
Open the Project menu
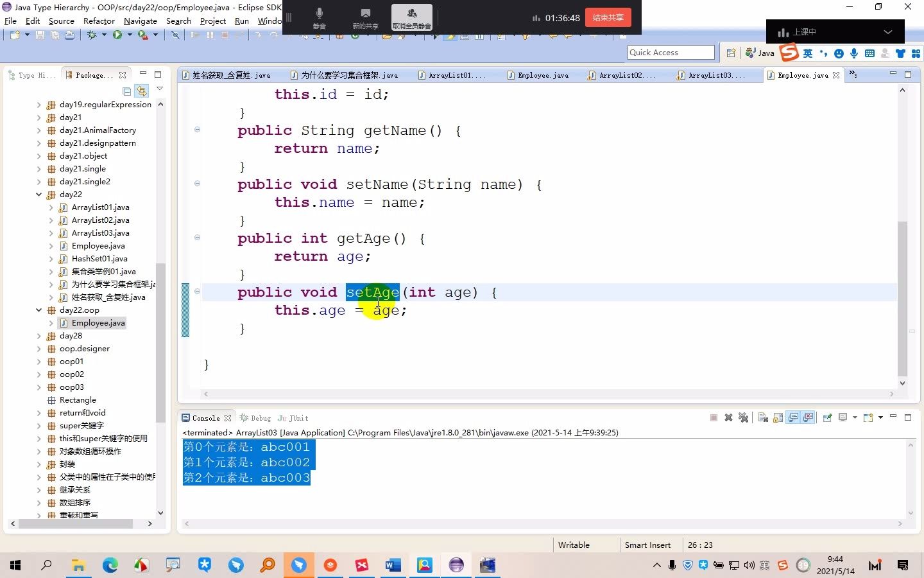[213, 21]
